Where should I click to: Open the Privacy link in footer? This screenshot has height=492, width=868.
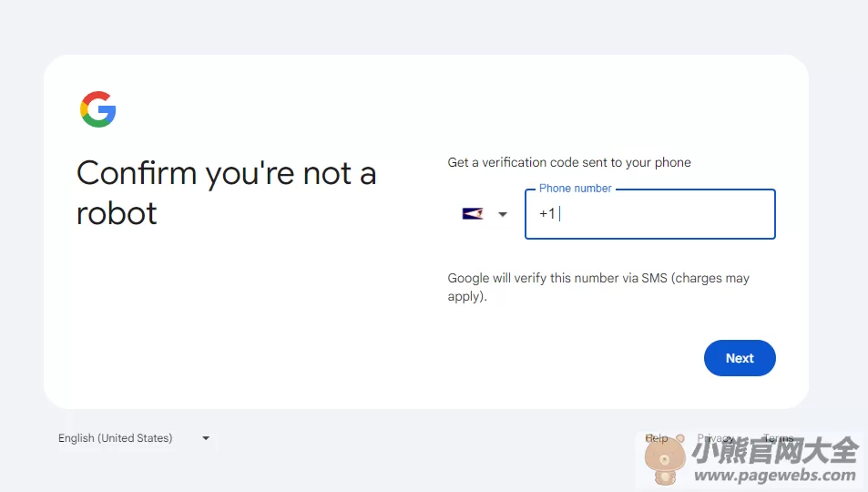click(x=715, y=437)
